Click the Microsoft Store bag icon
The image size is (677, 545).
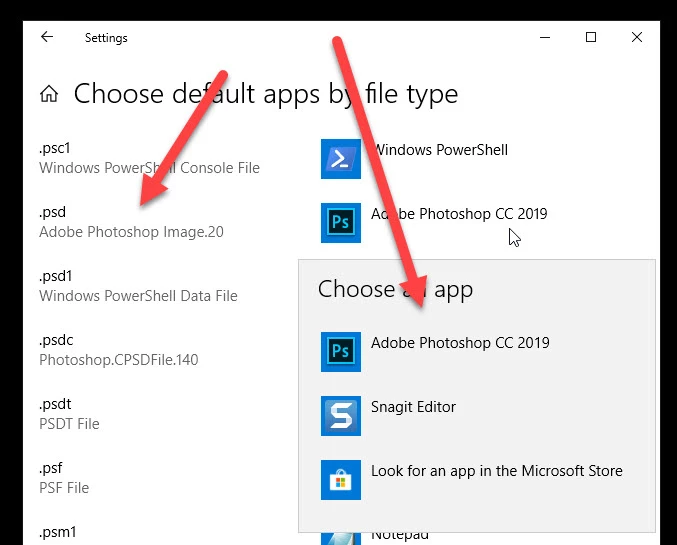[341, 480]
